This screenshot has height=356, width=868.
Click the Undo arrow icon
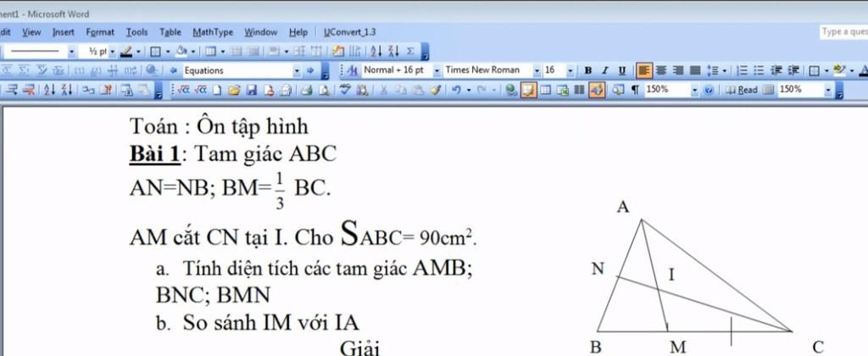[456, 89]
